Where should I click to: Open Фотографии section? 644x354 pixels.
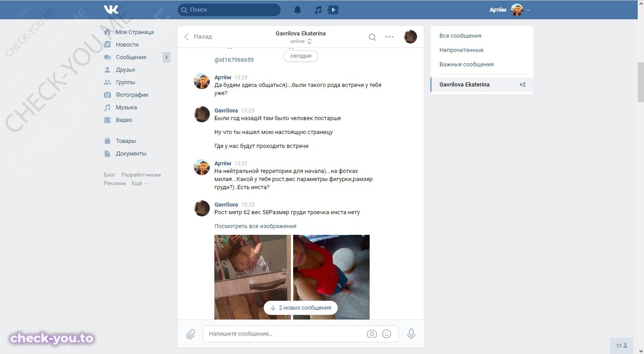pos(132,95)
